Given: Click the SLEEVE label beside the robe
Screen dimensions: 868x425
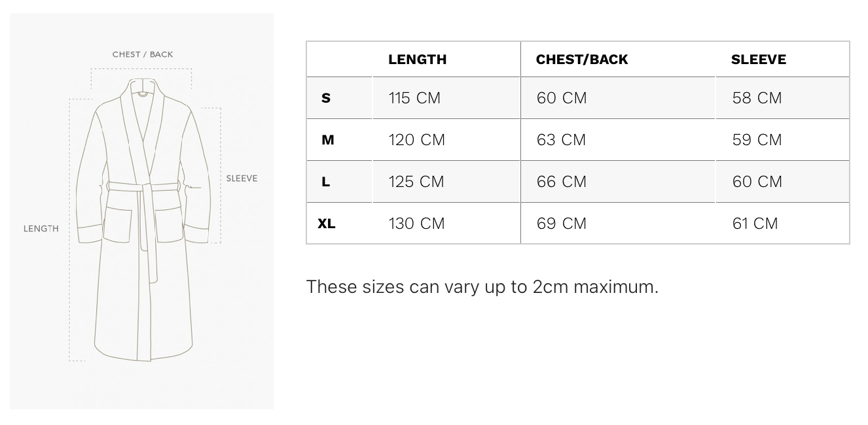Looking at the screenshot, I should point(242,178).
